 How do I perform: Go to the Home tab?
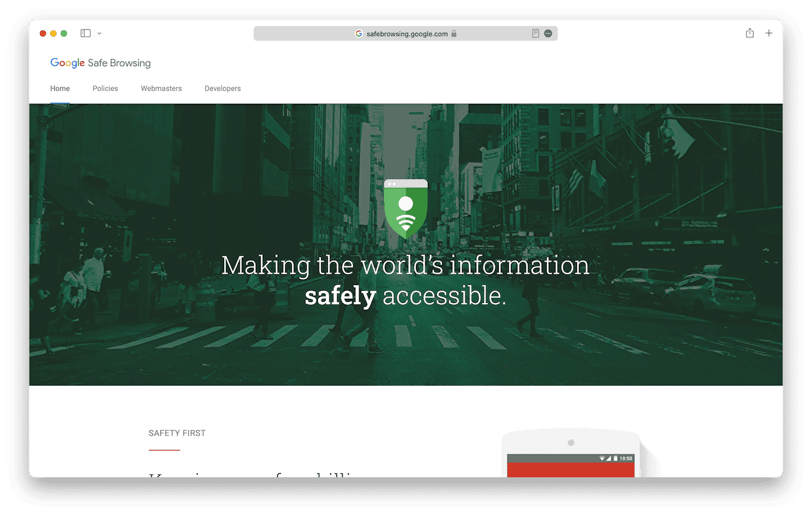point(60,88)
